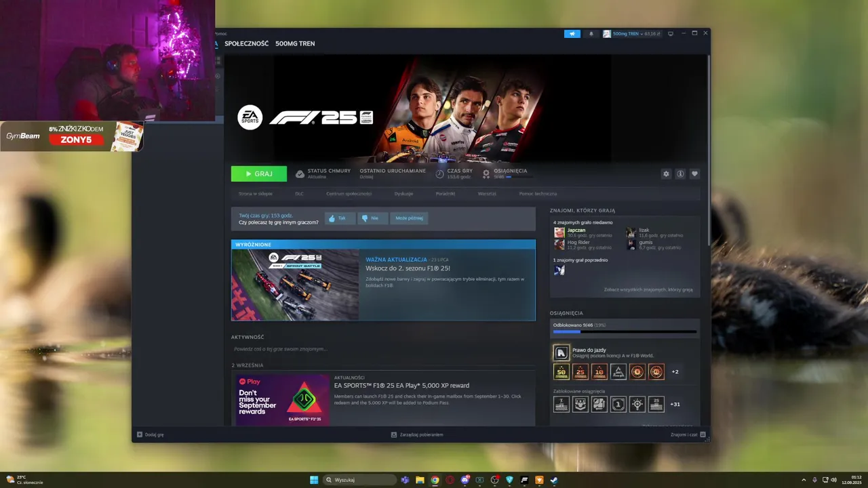868x488 pixels.
Task: Open File Explorer from the taskbar
Action: click(x=420, y=480)
